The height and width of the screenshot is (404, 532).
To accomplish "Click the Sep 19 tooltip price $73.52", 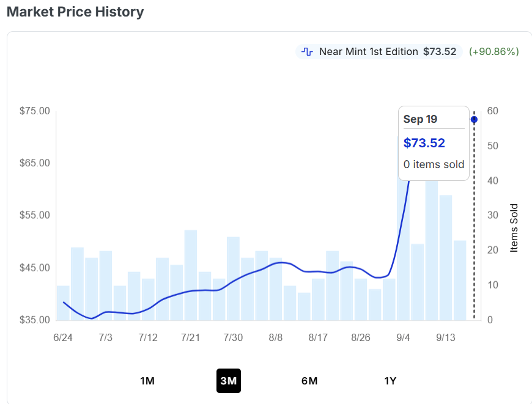I will pos(424,143).
